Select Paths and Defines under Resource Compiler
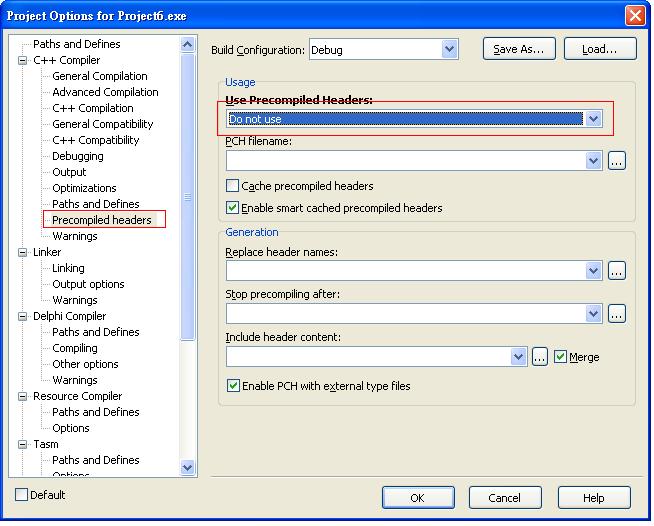Viewport: 654px width, 526px height. pyautogui.click(x=96, y=412)
